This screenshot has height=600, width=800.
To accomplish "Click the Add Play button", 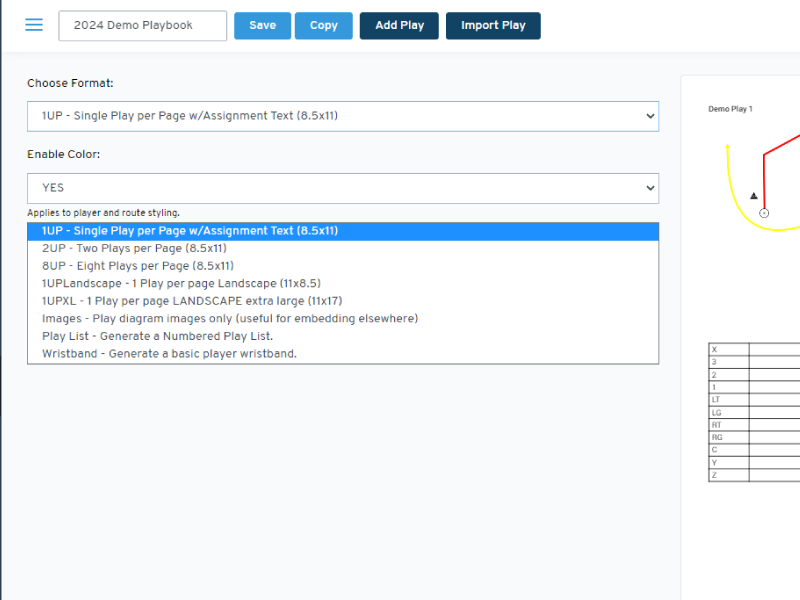I will 399,26.
